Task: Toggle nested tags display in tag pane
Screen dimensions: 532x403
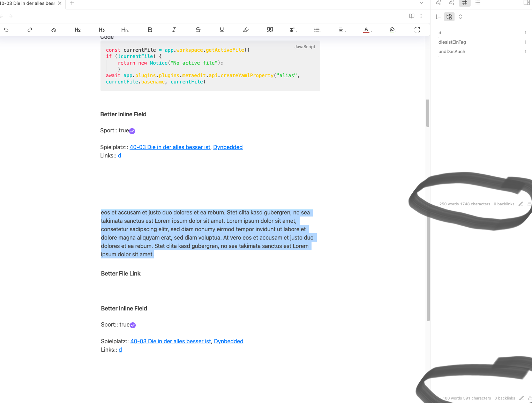Action: (449, 17)
